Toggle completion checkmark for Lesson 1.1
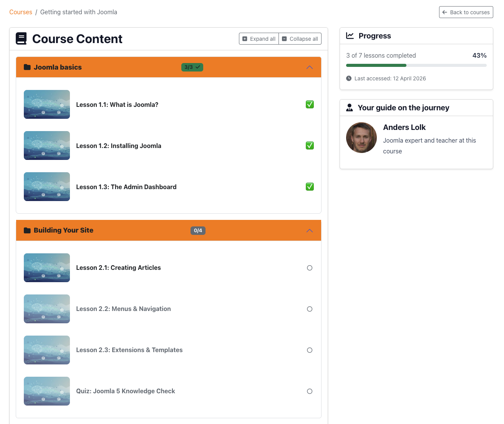504x424 pixels. coord(310,105)
